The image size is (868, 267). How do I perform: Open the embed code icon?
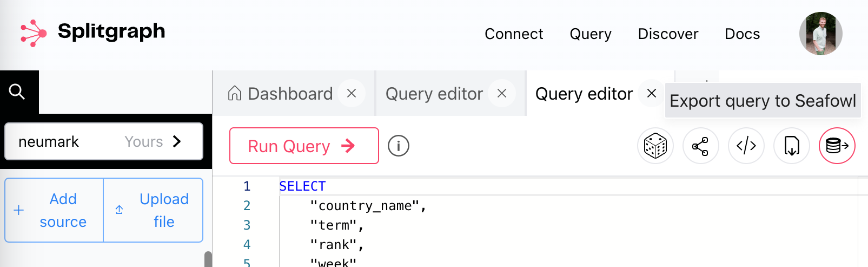(x=746, y=146)
